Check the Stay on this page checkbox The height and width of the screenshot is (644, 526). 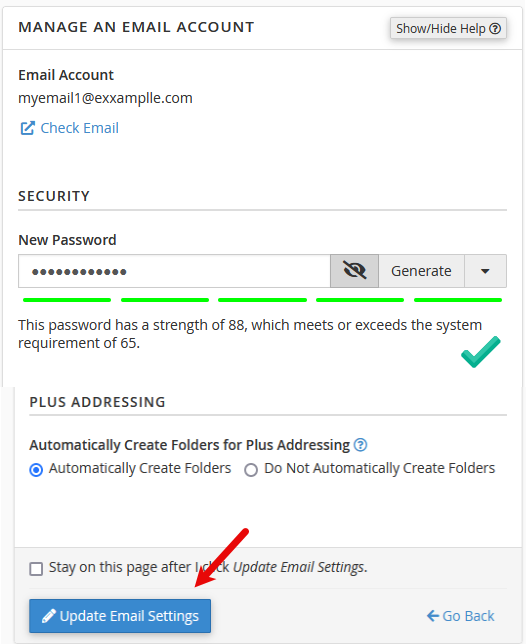(x=36, y=569)
